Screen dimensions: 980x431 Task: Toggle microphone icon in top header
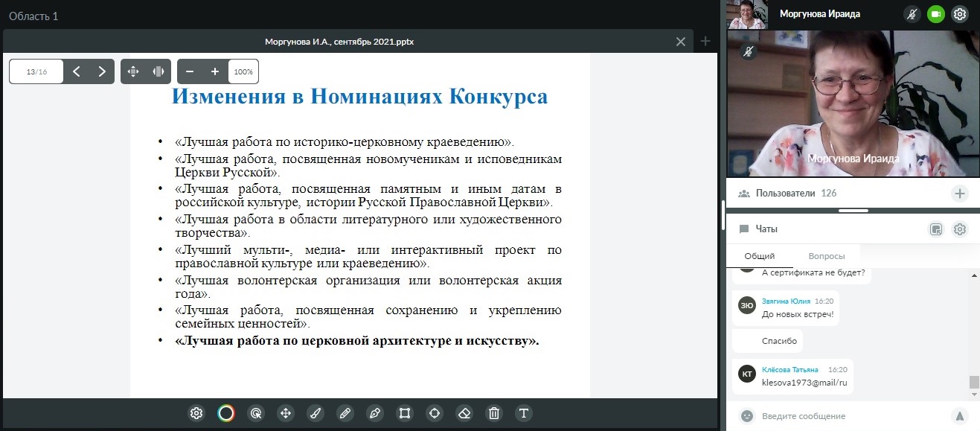point(912,13)
